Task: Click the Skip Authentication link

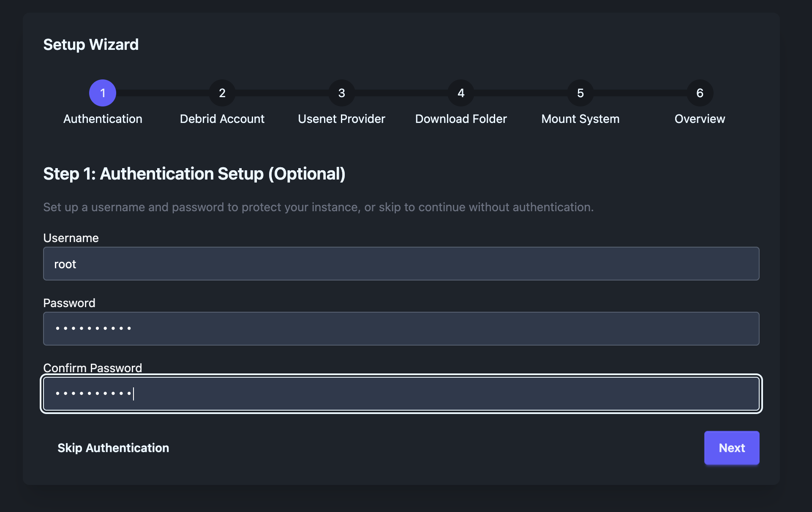Action: pos(113,448)
